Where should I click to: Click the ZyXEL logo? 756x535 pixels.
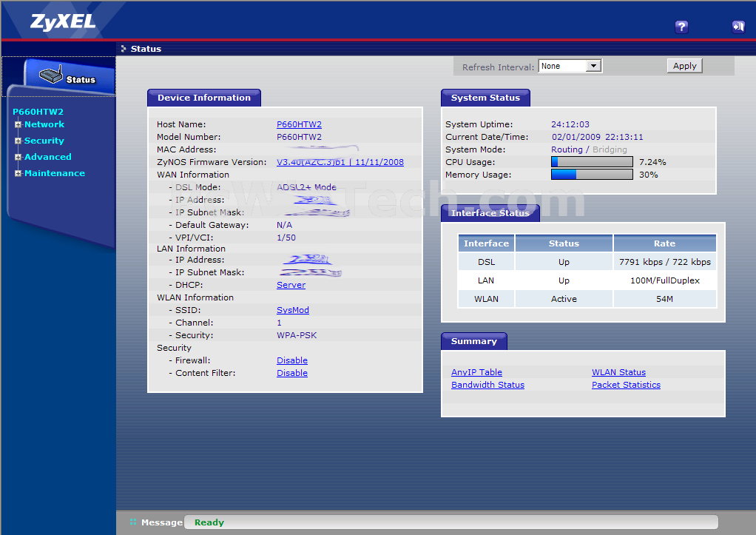[x=63, y=21]
